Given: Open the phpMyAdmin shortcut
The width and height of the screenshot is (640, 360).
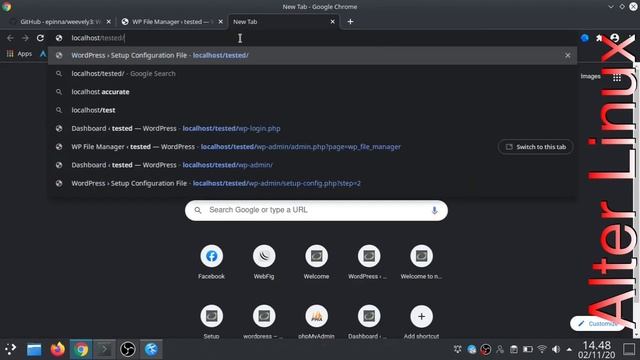Looking at the screenshot, I should pyautogui.click(x=316, y=322).
